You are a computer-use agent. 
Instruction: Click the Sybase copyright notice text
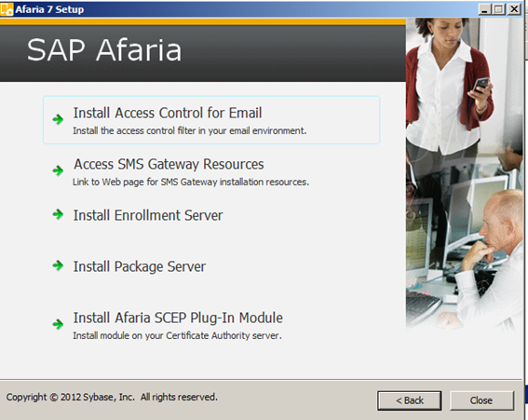pyautogui.click(x=112, y=397)
